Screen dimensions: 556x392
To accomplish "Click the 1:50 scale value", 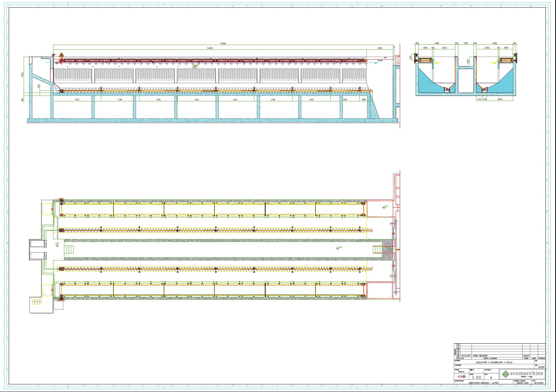I will coord(476,377).
